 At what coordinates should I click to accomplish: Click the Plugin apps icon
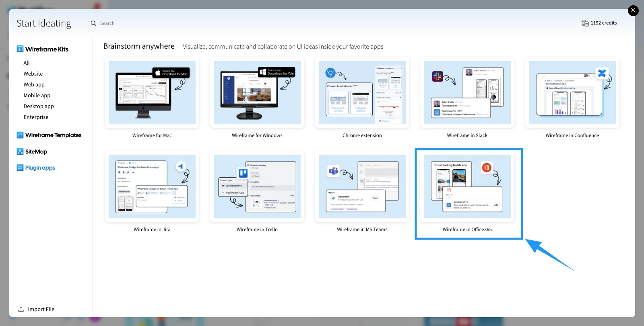20,168
